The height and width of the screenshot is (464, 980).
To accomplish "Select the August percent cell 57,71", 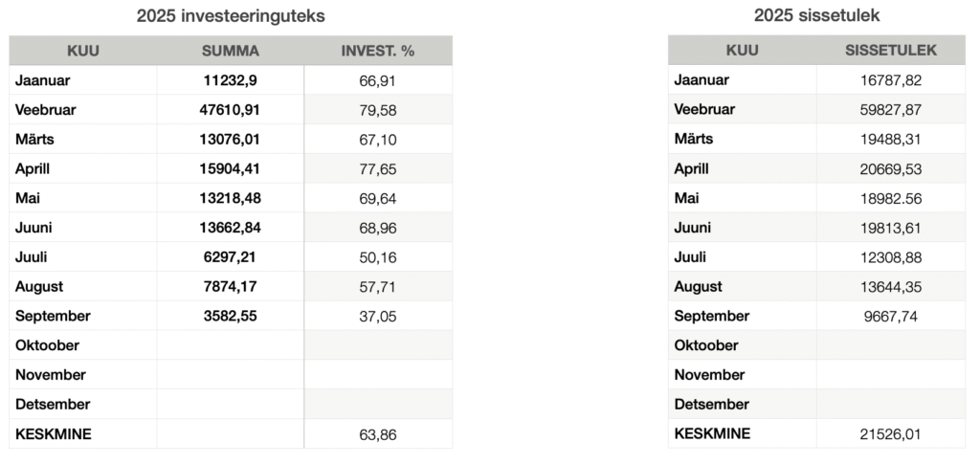I will pos(378,286).
